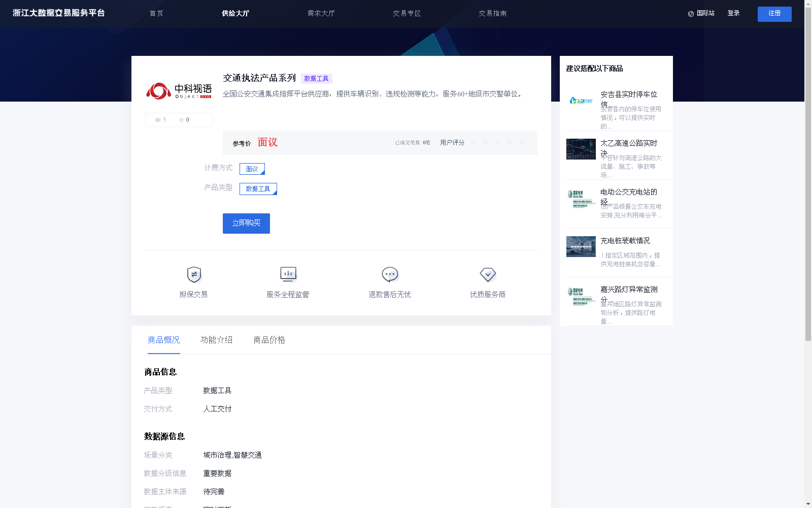This screenshot has height=508, width=812.
Task: Click the 建议搭配以下商品 heading
Action: click(594, 69)
